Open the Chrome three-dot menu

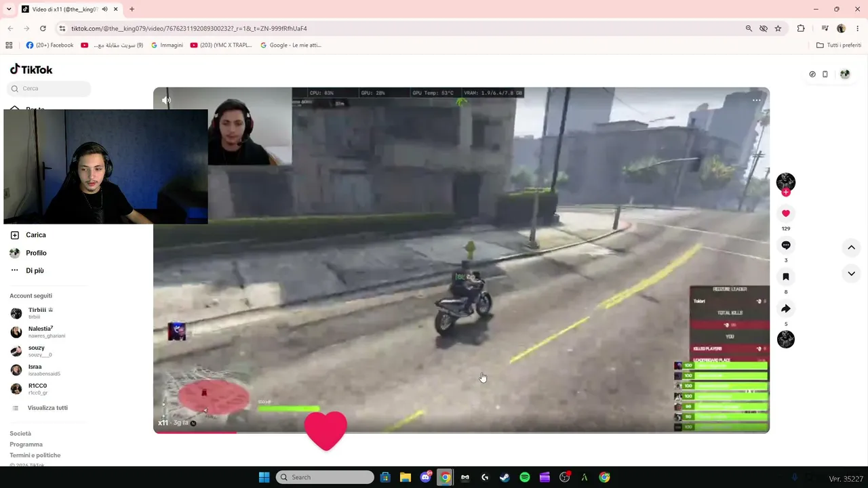tap(858, 28)
